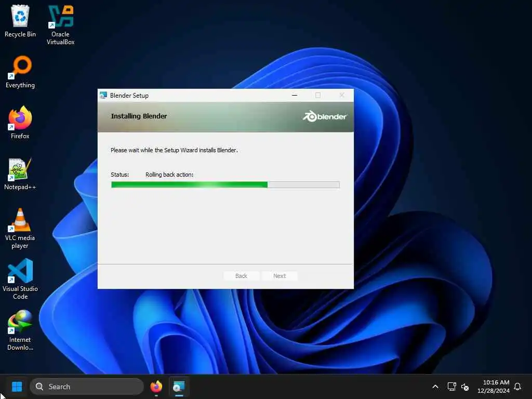Click the 'Blender Setup' window title text
Screen dimensions: 532x399
(x=129, y=96)
